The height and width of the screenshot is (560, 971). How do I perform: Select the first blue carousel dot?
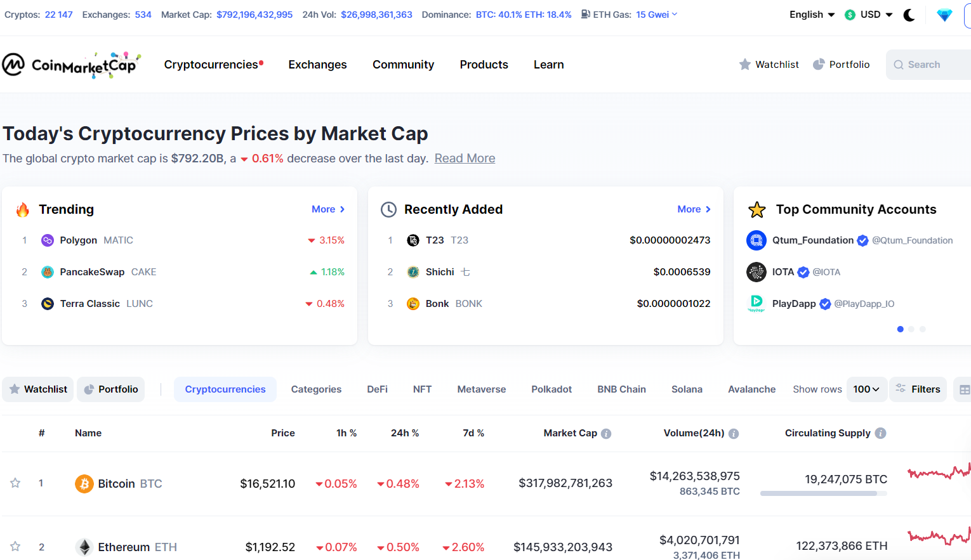(900, 329)
